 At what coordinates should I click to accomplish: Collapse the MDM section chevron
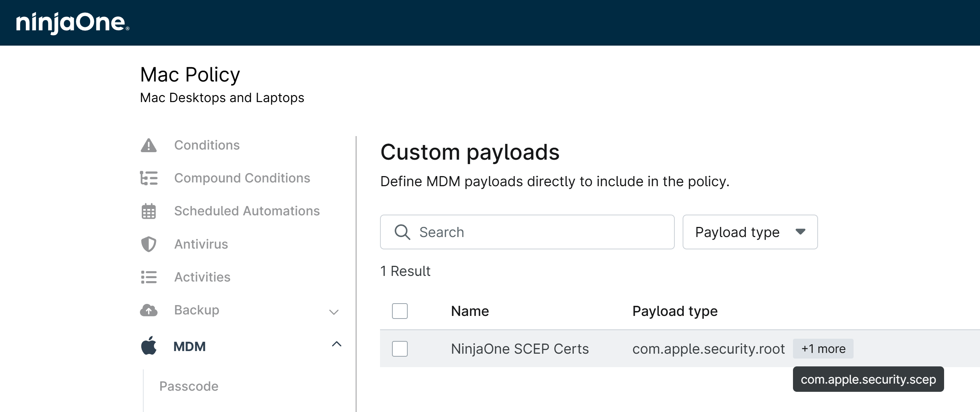click(336, 344)
